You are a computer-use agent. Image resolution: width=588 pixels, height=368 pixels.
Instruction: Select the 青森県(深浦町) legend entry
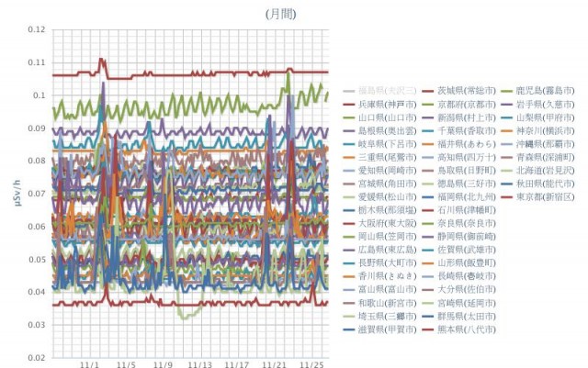click(537, 157)
